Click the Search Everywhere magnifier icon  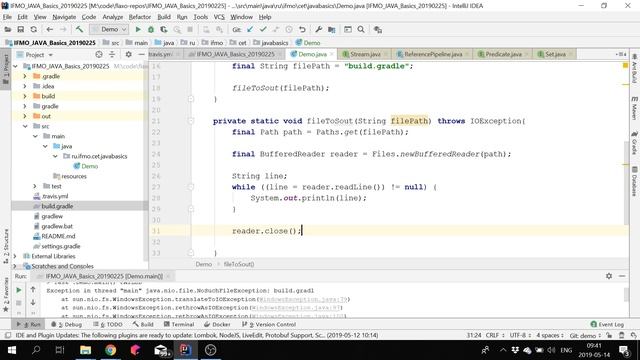(361, 29)
